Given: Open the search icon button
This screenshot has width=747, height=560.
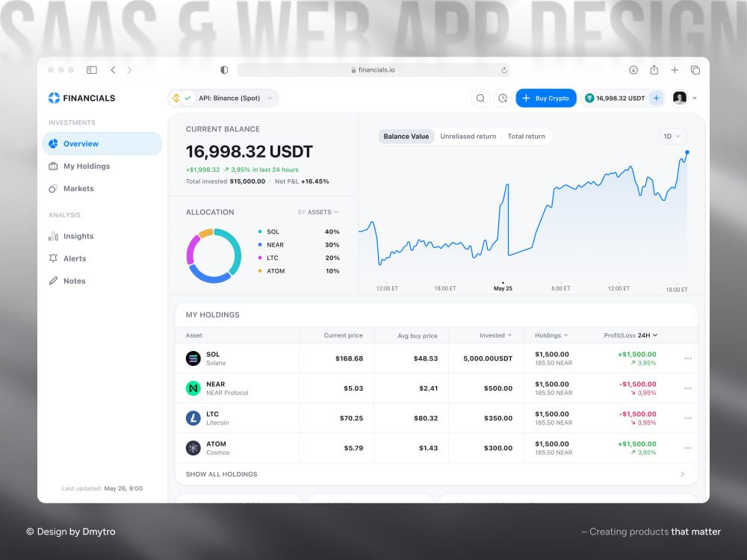Looking at the screenshot, I should click(480, 98).
